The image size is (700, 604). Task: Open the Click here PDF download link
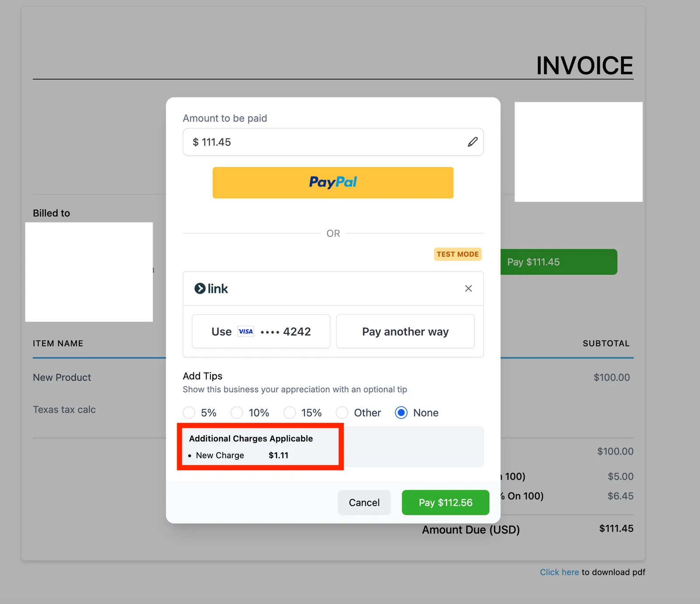coord(559,572)
